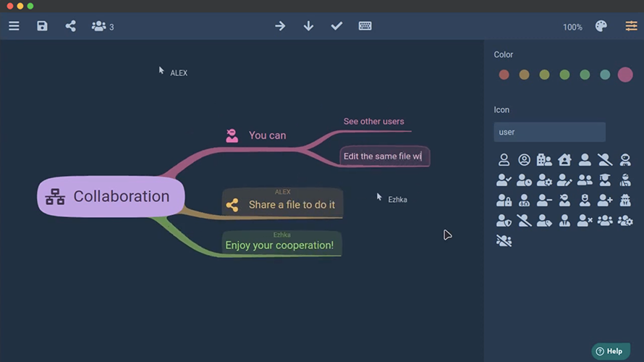
Task: Click the share icon in Share a file node
Action: tap(232, 205)
